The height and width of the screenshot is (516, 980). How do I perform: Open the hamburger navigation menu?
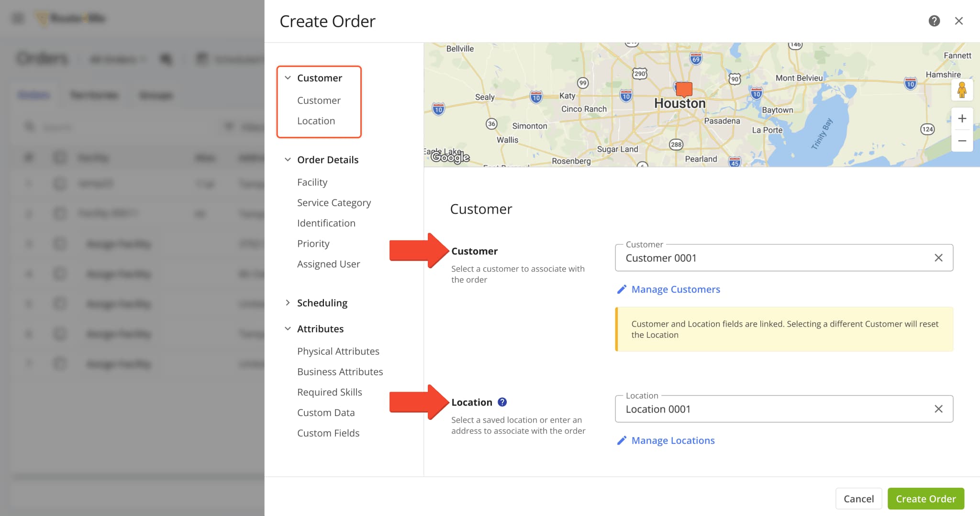coord(18,18)
